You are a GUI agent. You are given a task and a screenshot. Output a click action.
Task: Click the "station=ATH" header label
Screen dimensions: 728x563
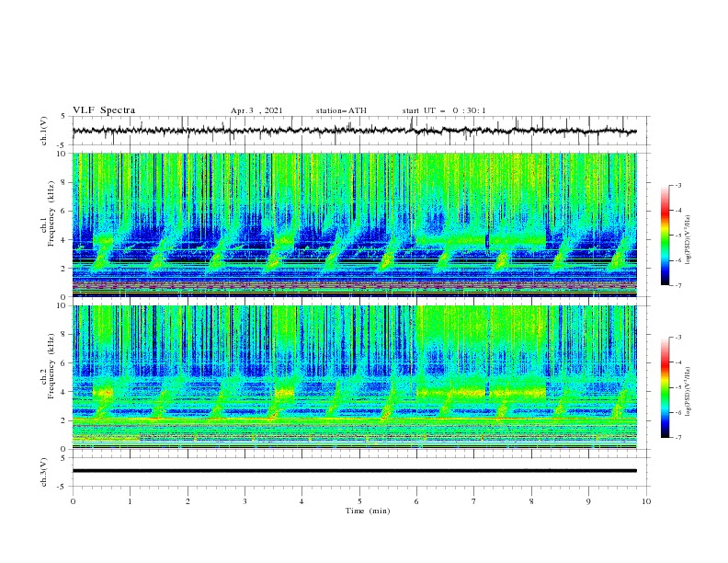click(x=341, y=110)
